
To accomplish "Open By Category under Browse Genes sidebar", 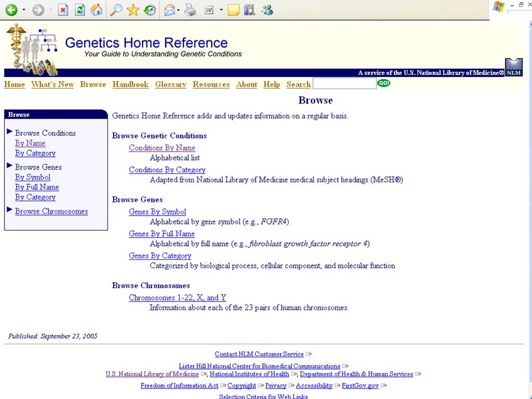I will 35,197.
